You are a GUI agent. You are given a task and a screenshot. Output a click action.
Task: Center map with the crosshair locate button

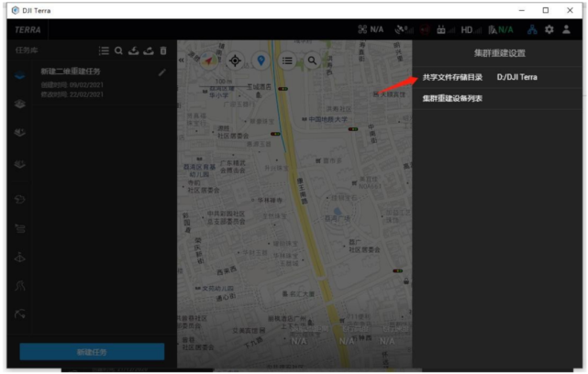[236, 60]
